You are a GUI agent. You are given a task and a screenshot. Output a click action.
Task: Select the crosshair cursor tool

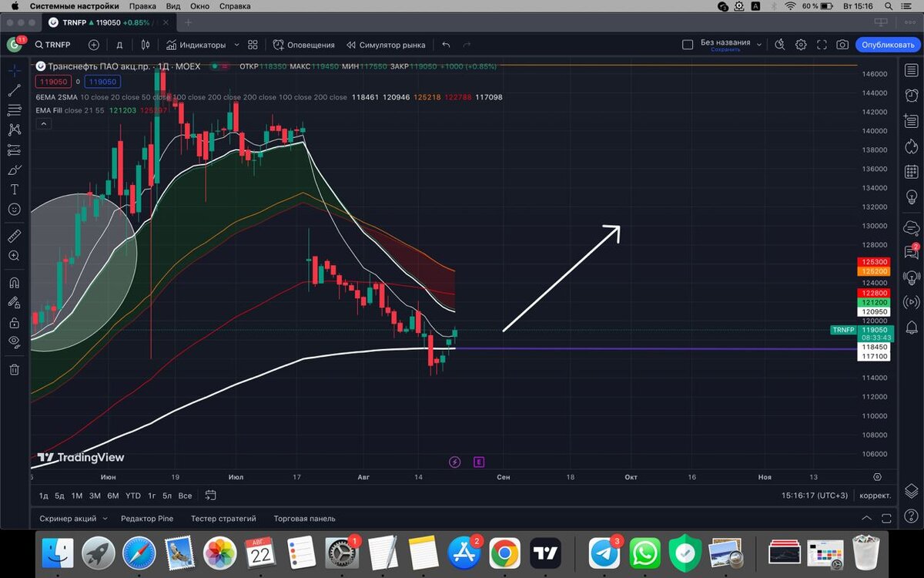tap(14, 70)
